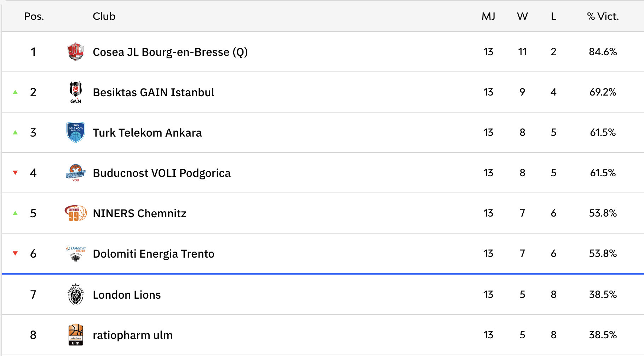Open the ratiopharm ulm club name link

click(133, 335)
